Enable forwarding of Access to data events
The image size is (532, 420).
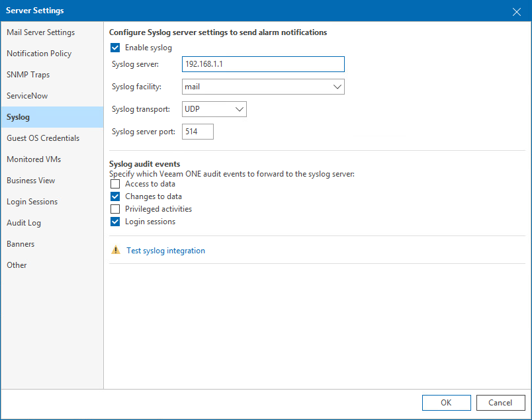115,184
